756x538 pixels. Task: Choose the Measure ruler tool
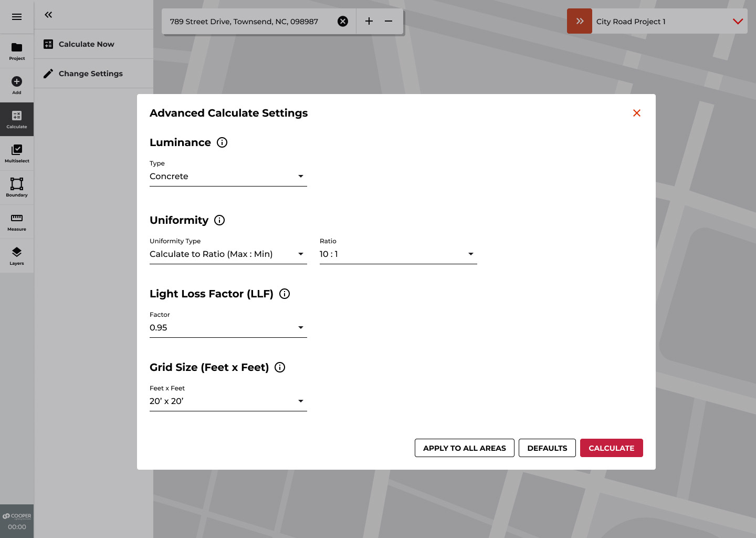pyautogui.click(x=17, y=222)
